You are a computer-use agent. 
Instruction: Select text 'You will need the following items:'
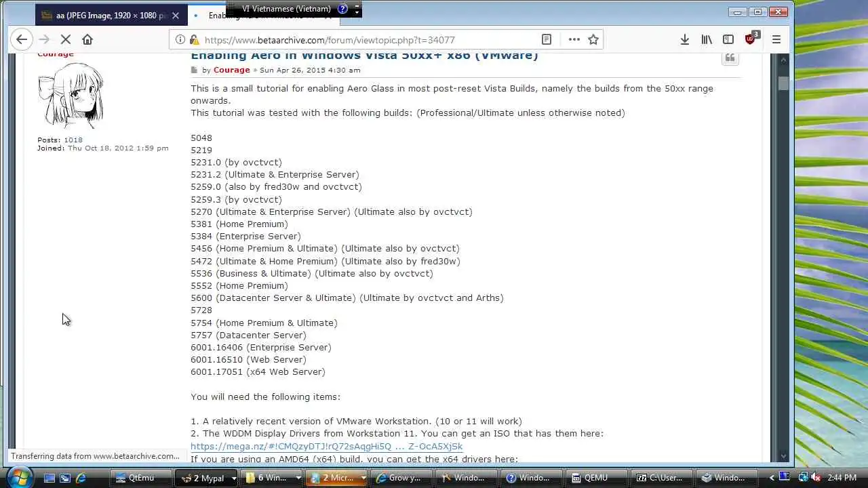[266, 396]
